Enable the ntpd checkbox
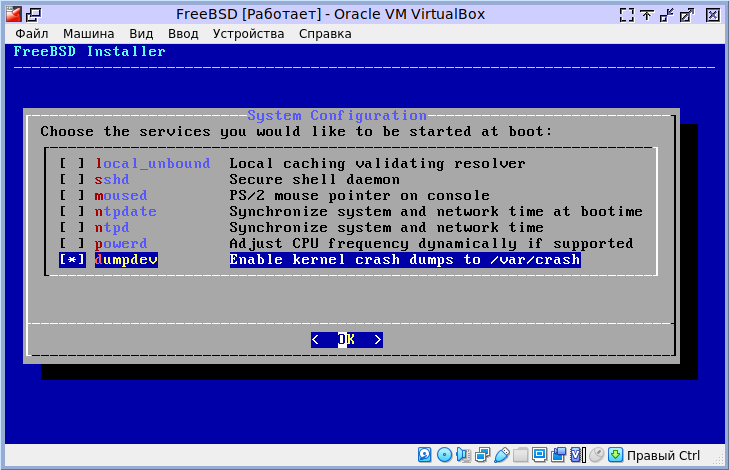Viewport: 729px width, 470px height. coord(72,227)
